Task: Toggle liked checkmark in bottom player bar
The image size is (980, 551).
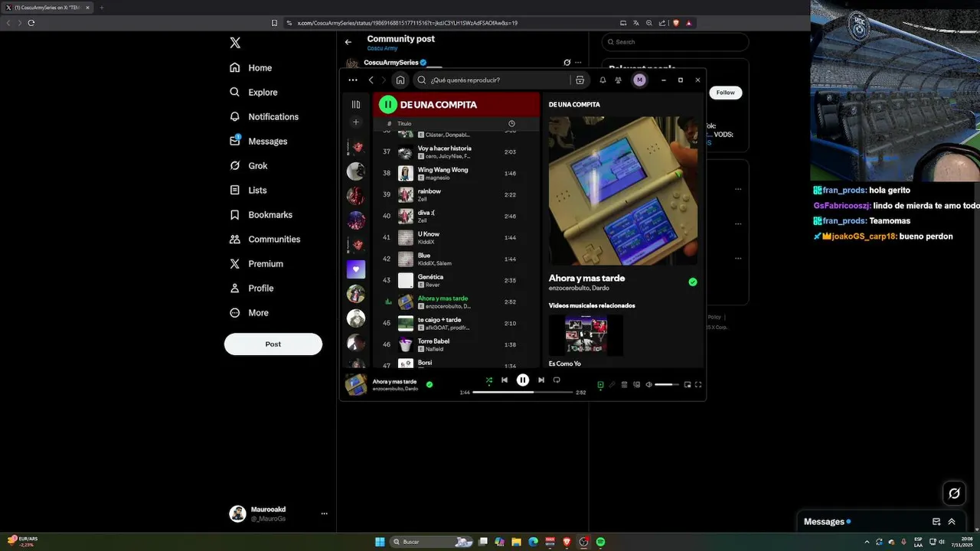Action: [x=429, y=384]
